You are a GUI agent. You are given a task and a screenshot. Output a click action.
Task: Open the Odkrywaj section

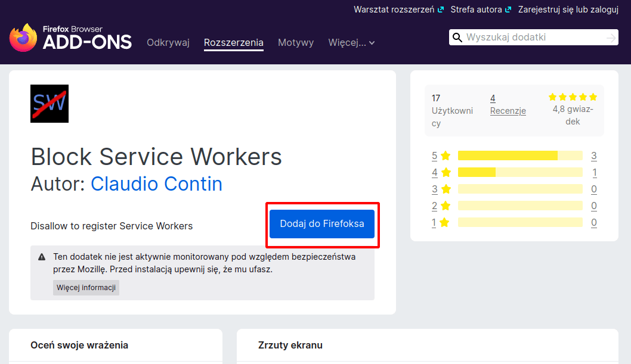pyautogui.click(x=168, y=42)
